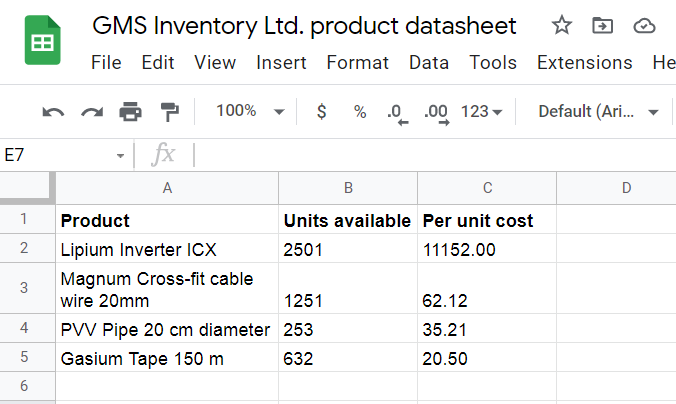Select column A header
The image size is (676, 404).
pyautogui.click(x=167, y=188)
